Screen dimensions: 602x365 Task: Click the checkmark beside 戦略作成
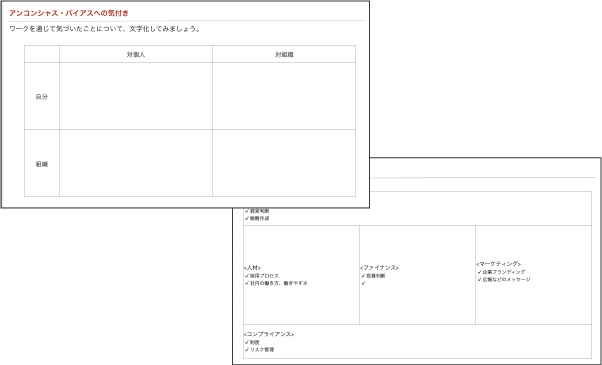pyautogui.click(x=247, y=218)
